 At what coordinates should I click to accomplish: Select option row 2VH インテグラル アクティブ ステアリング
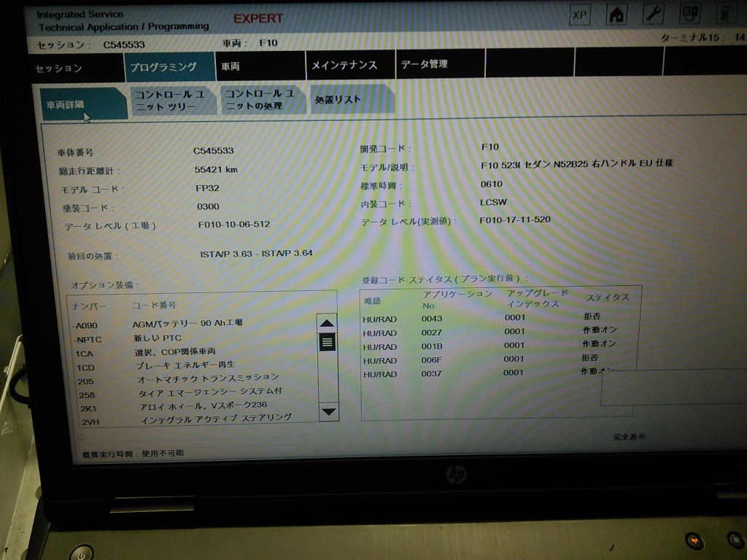pos(199,419)
